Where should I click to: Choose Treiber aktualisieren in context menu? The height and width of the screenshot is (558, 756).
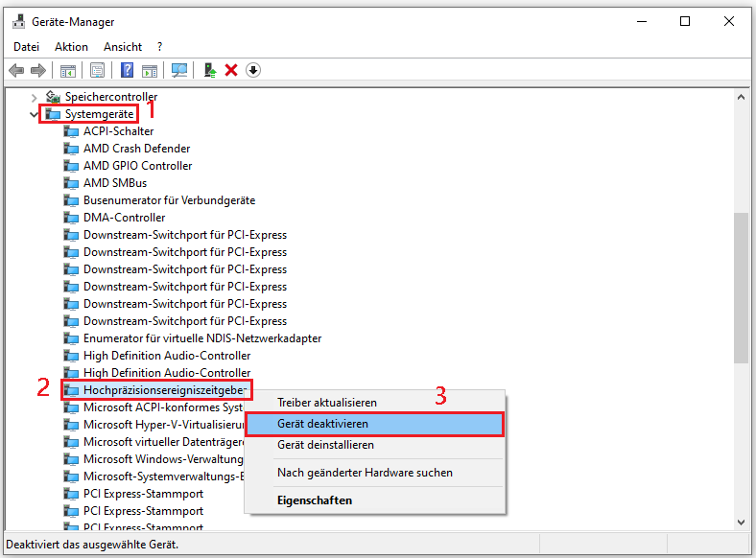[x=374, y=403]
